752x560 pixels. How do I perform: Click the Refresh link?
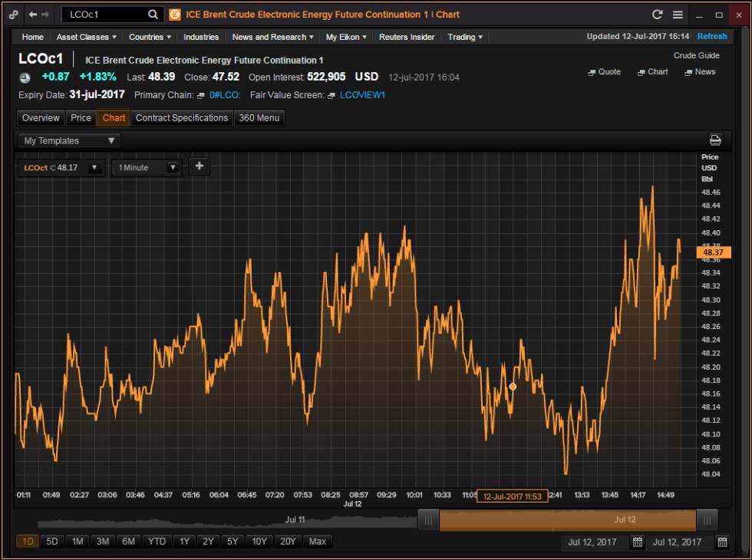pos(712,37)
